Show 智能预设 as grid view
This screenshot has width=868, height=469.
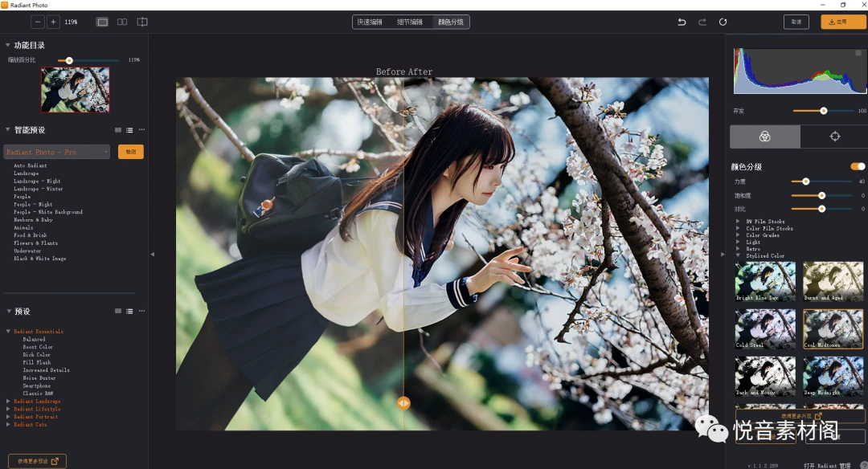pos(118,130)
